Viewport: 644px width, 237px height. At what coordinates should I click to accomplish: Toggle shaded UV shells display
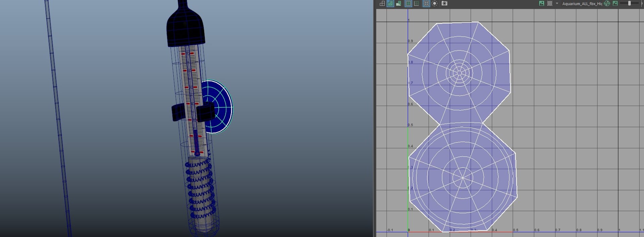[390, 3]
